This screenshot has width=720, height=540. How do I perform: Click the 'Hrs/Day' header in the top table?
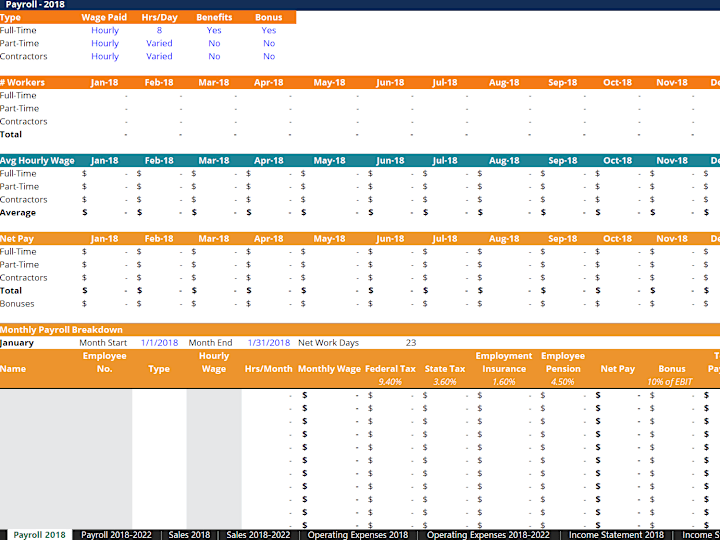159,17
